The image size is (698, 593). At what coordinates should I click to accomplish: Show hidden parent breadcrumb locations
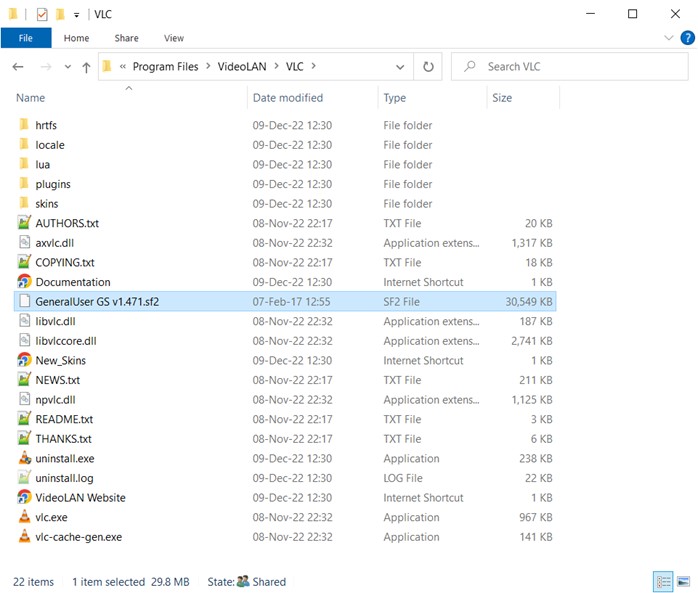click(x=123, y=66)
